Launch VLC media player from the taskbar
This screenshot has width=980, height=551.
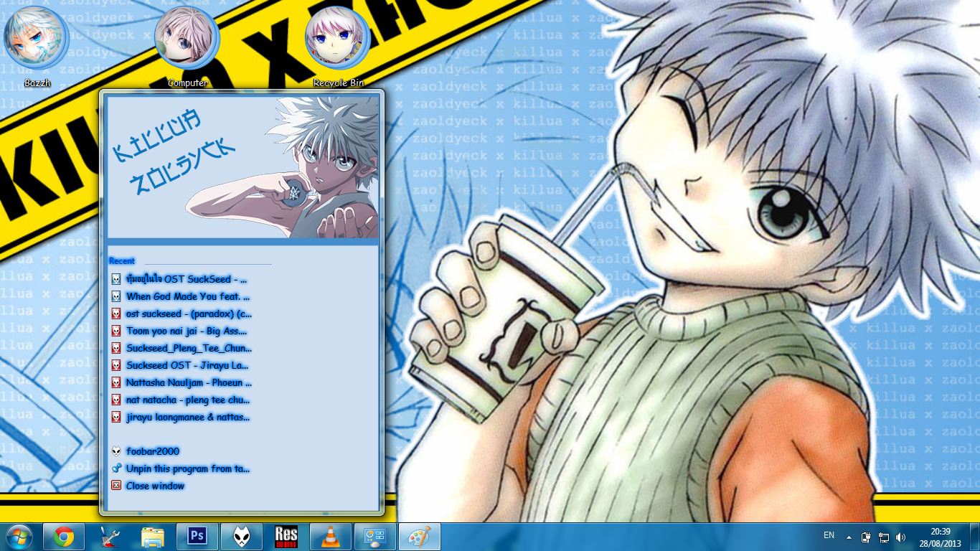pyautogui.click(x=330, y=537)
